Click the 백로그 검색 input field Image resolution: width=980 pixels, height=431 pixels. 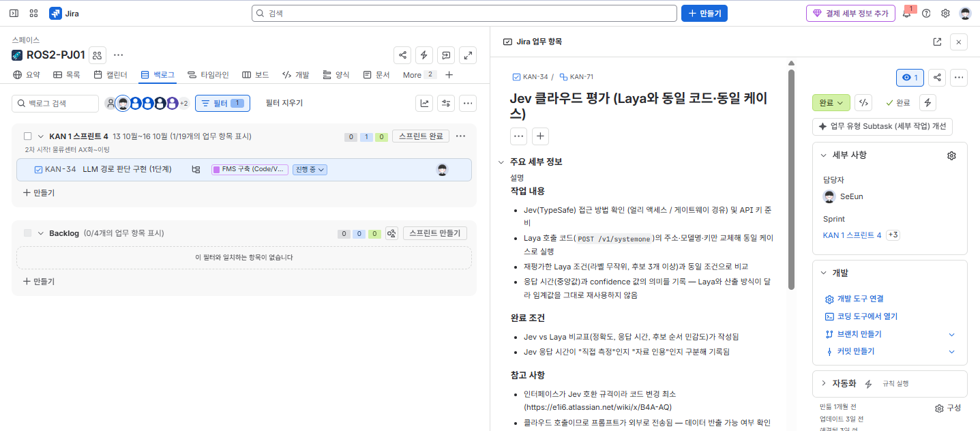[55, 104]
